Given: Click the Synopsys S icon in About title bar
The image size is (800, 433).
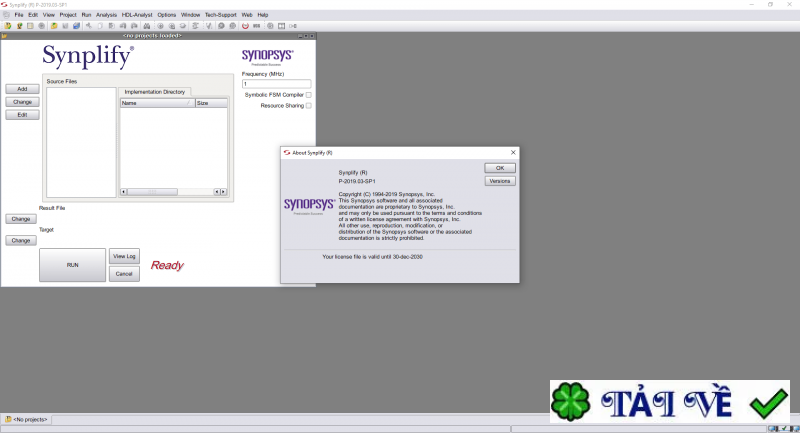Looking at the screenshot, I should click(287, 152).
